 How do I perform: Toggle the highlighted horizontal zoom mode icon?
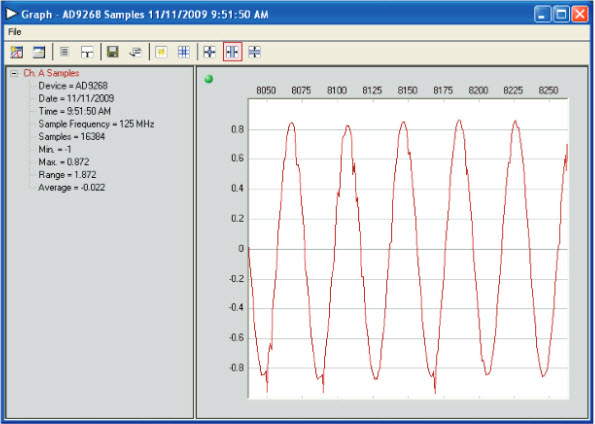tap(232, 52)
